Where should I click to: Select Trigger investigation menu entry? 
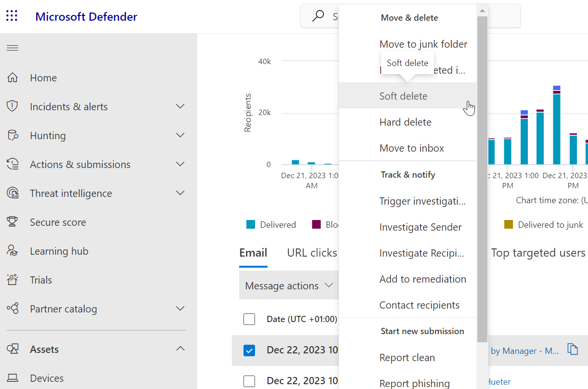pyautogui.click(x=408, y=201)
